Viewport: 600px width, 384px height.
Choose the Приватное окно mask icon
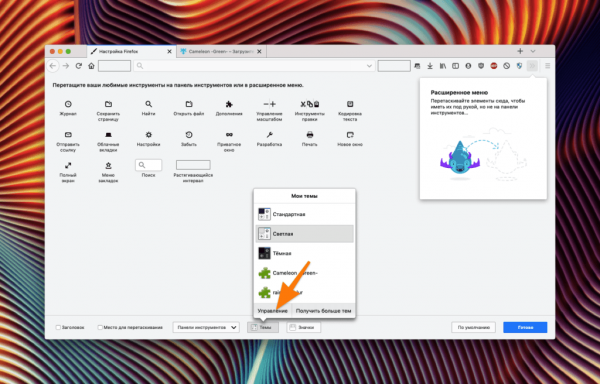tap(229, 135)
